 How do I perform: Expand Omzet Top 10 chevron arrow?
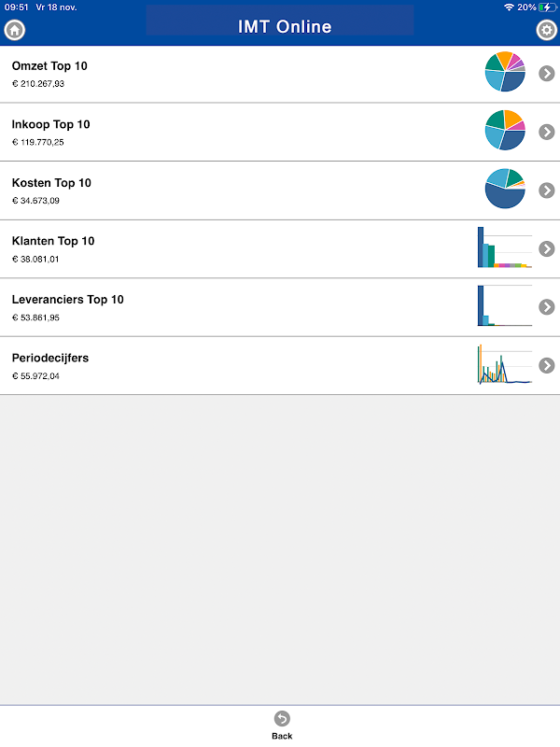(547, 74)
